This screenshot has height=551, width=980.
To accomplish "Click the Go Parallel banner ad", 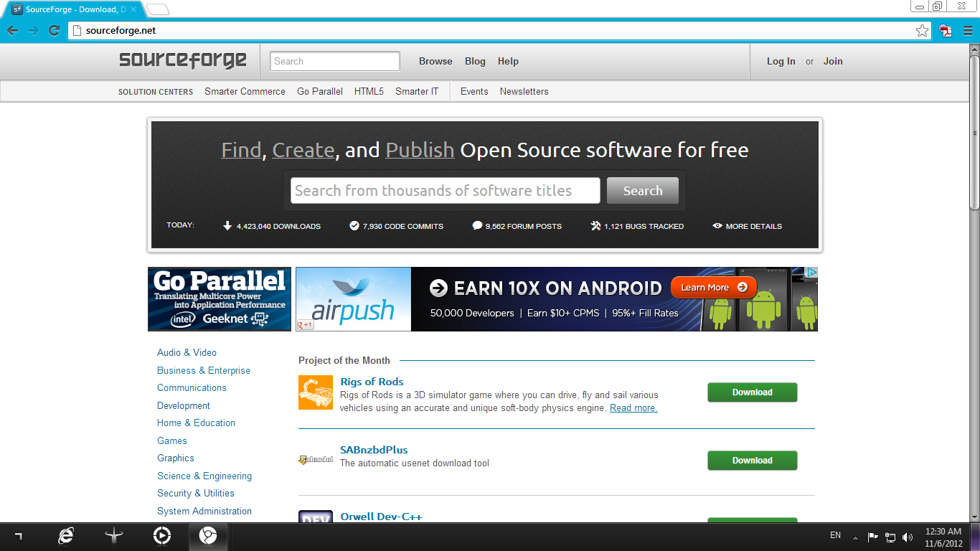I will click(x=220, y=299).
